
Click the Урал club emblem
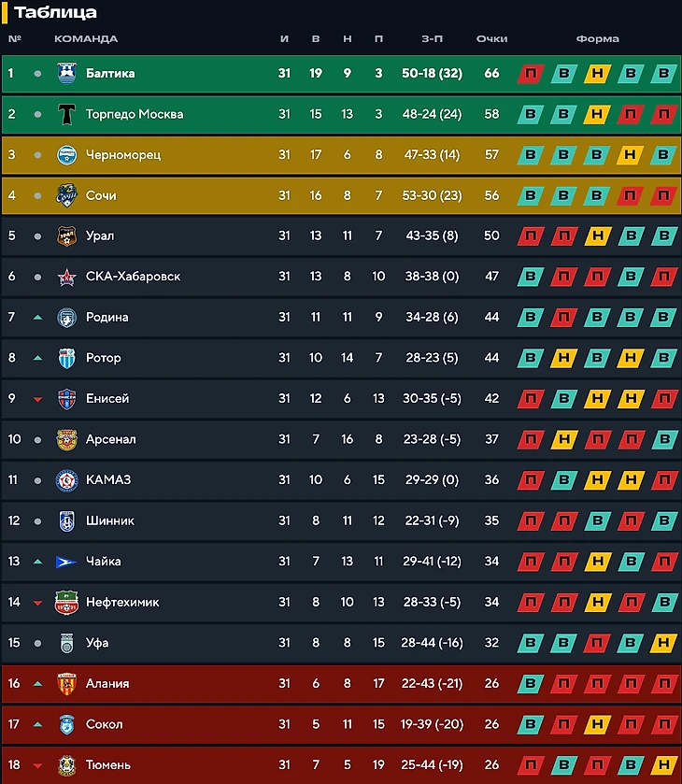pos(66,236)
